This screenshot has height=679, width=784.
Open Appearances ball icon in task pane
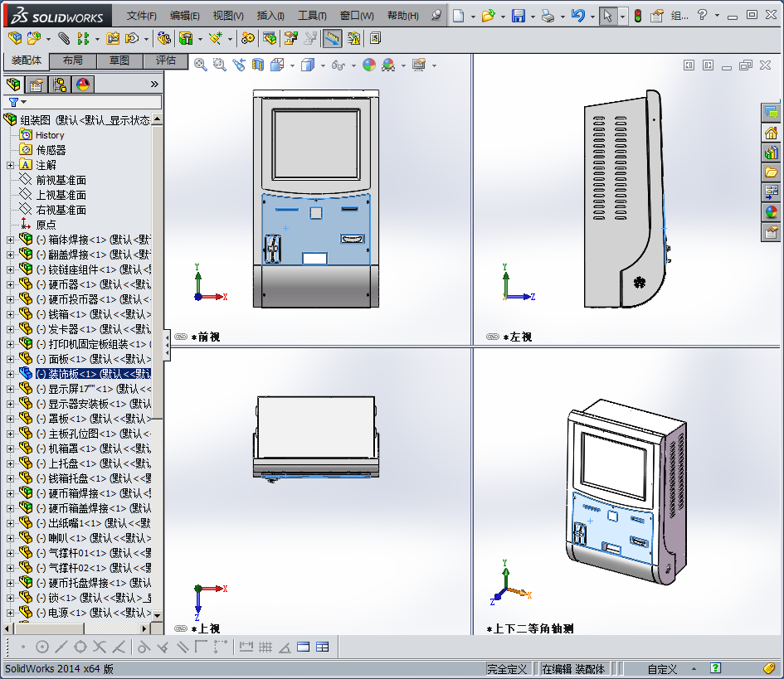[771, 212]
